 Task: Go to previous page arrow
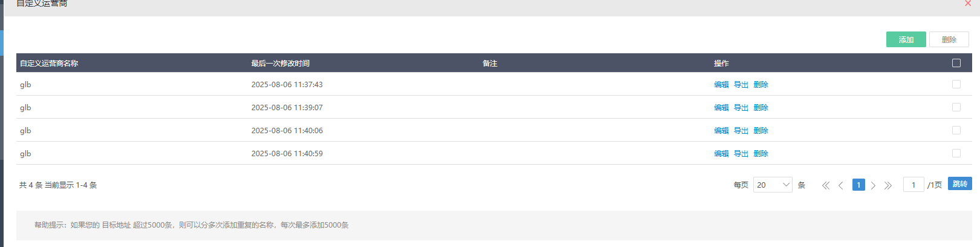(x=841, y=185)
